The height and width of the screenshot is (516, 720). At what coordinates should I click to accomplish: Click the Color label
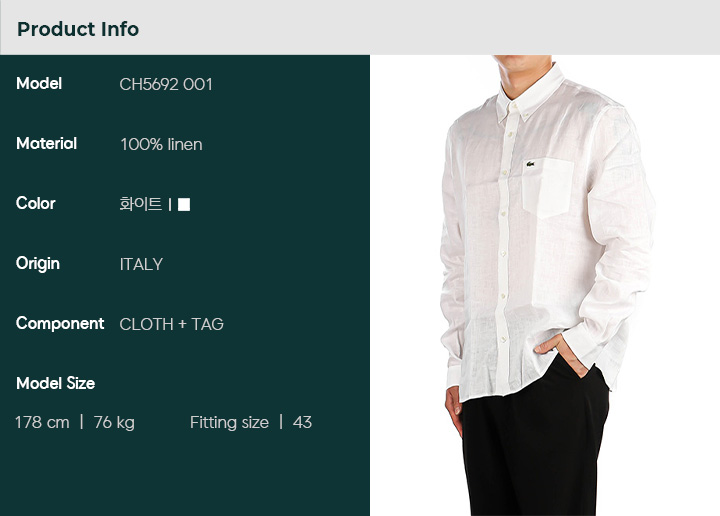(35, 203)
